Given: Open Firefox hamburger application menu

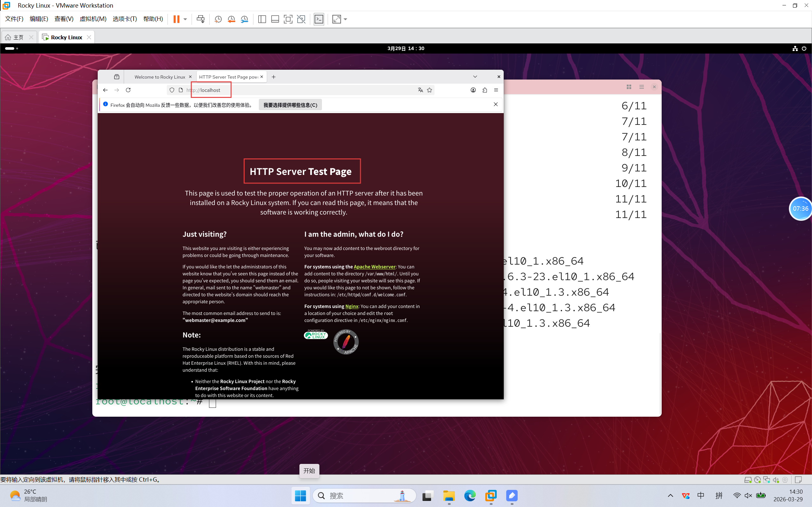Looking at the screenshot, I should tap(496, 90).
